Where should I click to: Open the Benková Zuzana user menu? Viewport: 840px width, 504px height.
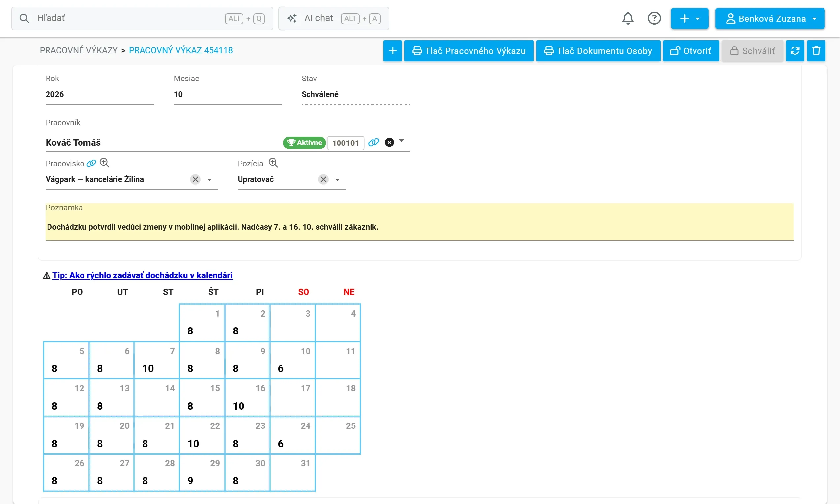point(770,18)
